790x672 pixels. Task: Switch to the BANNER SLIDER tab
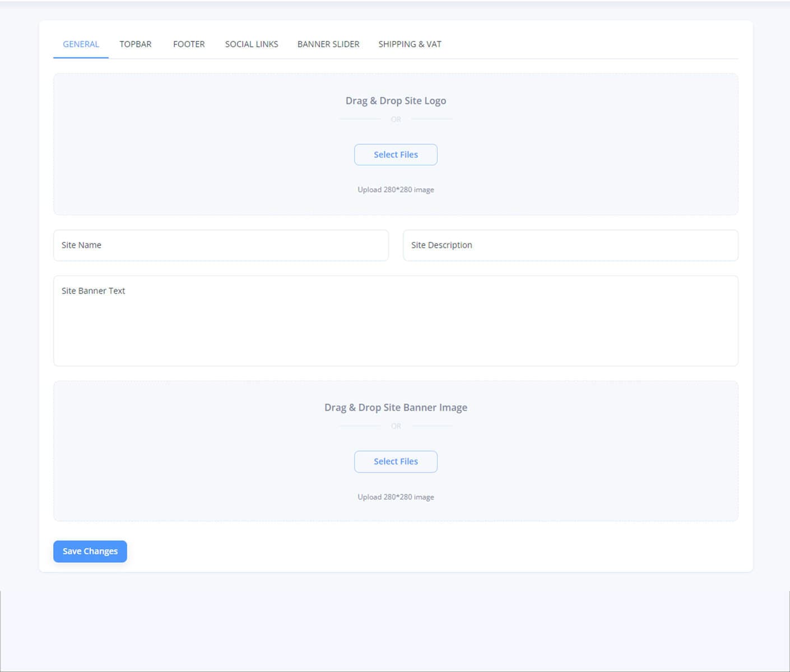[x=328, y=44]
